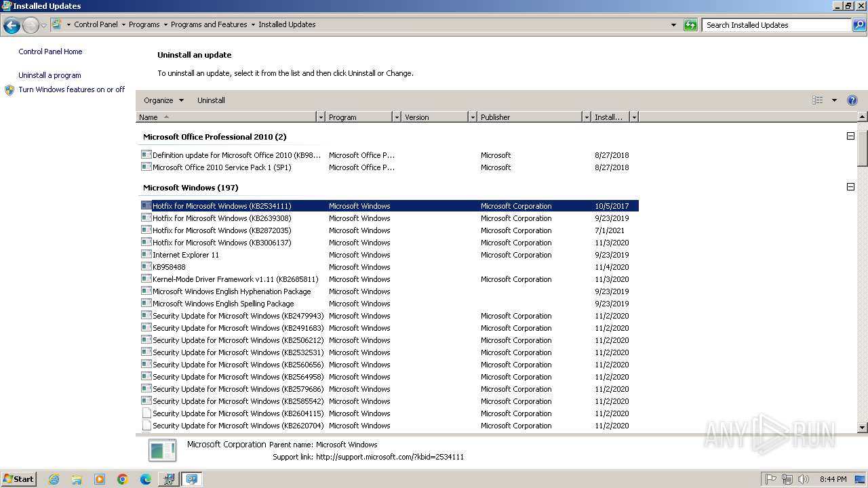868x488 pixels.
Task: Open Program column filter dropdown
Action: tap(397, 117)
